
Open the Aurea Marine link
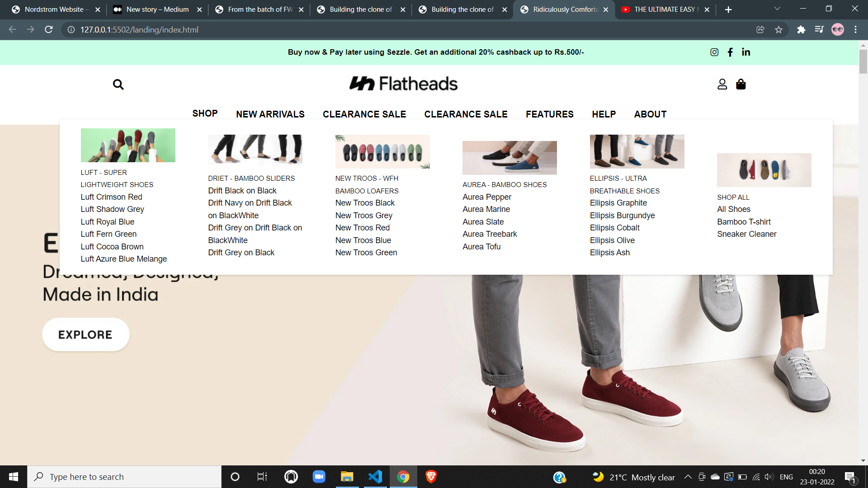[486, 209]
